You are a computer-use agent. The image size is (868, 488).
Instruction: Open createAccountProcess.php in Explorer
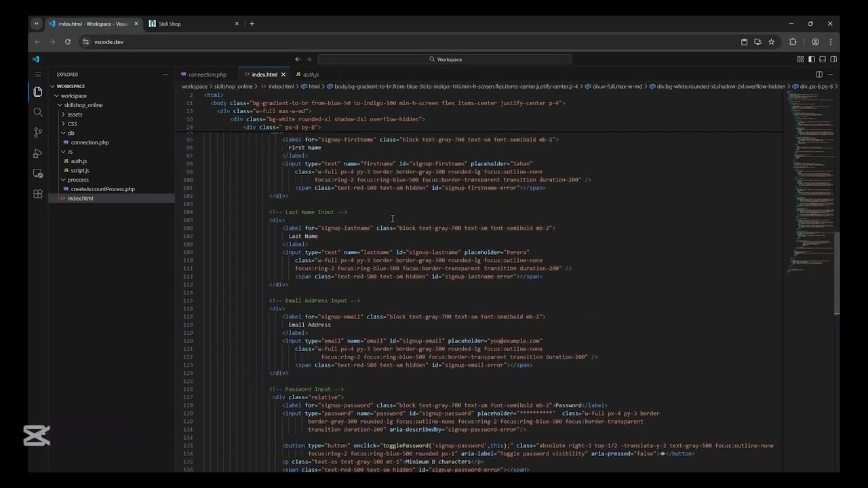[103, 189]
